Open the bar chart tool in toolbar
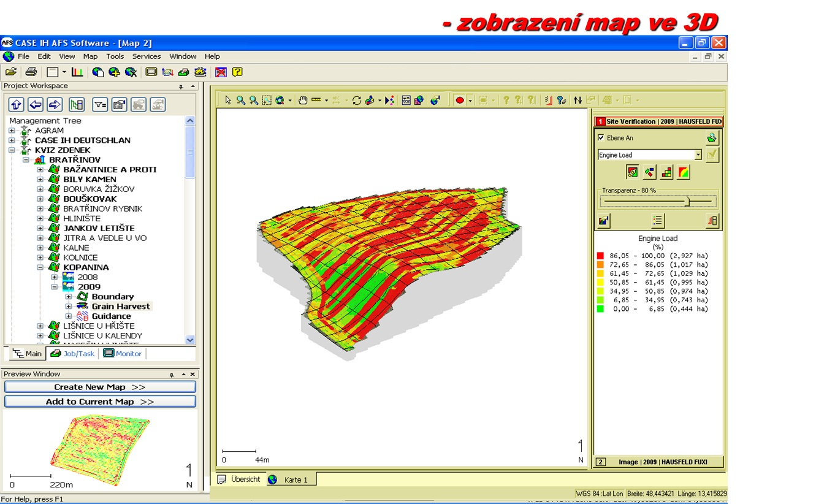 point(77,72)
